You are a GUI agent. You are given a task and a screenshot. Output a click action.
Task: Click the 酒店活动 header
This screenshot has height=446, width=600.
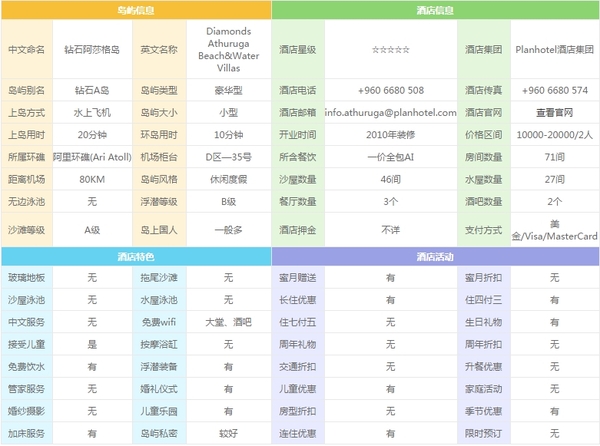point(435,256)
